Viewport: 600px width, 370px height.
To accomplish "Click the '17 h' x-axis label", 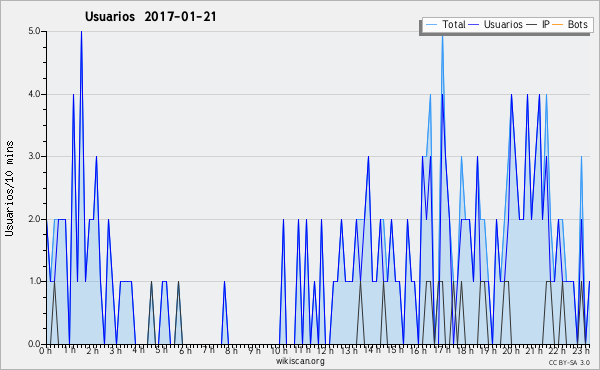I will point(442,350).
